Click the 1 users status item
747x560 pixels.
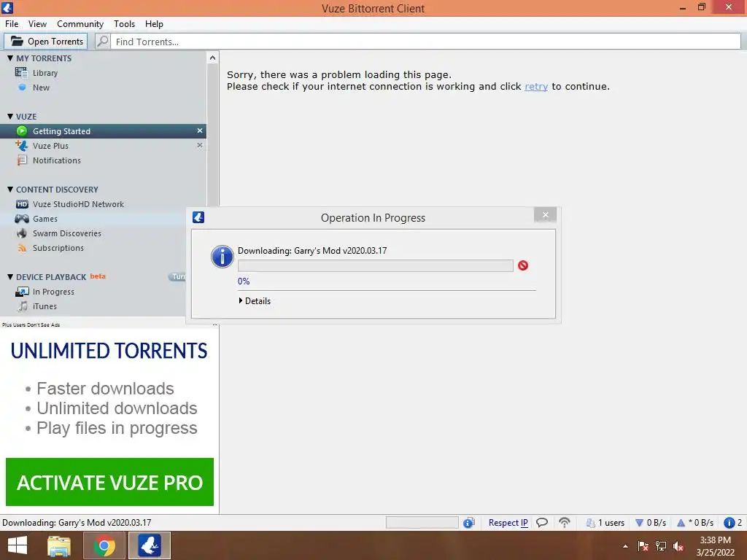tap(605, 522)
